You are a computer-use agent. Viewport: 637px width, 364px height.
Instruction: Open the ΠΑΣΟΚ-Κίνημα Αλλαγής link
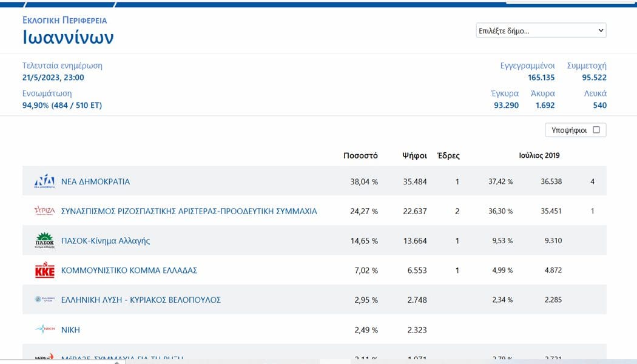[x=105, y=240]
